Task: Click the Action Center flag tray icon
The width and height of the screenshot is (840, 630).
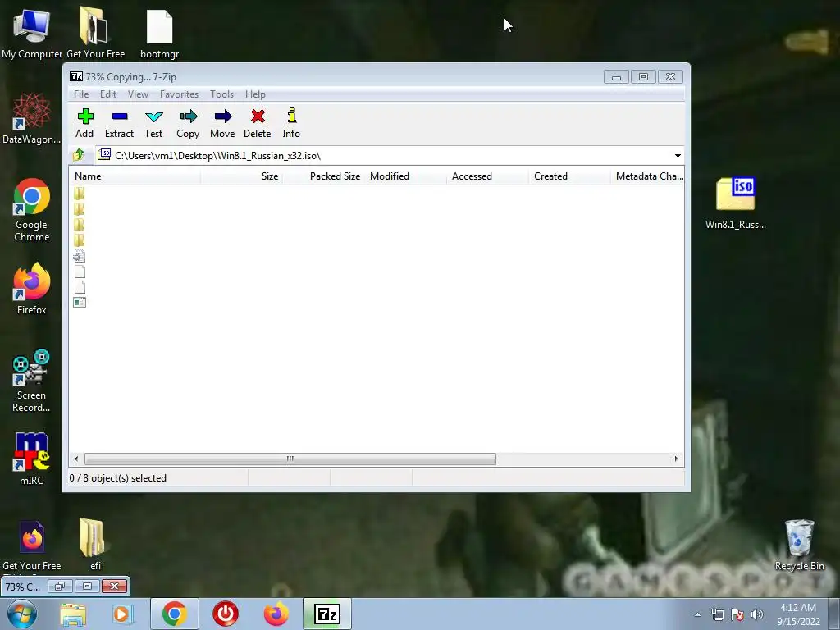Action: click(737, 614)
